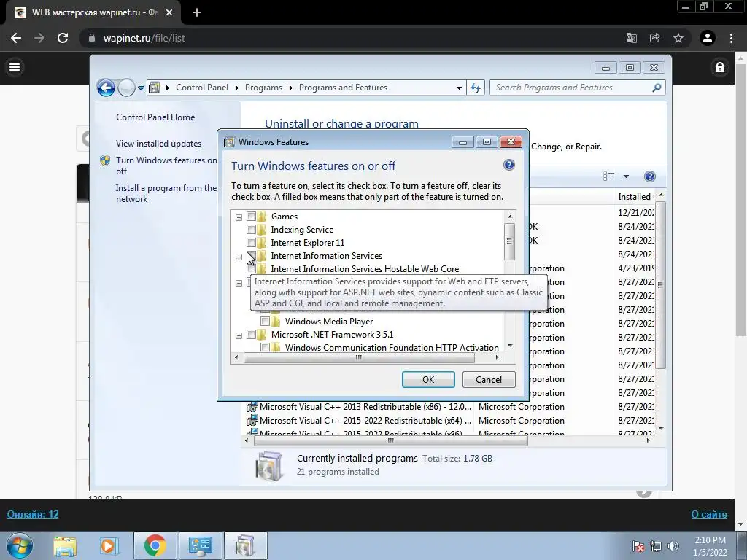Screen dimensions: 747x560
Task: Select Programs and Features breadcrumb item
Action: pyautogui.click(x=343, y=87)
